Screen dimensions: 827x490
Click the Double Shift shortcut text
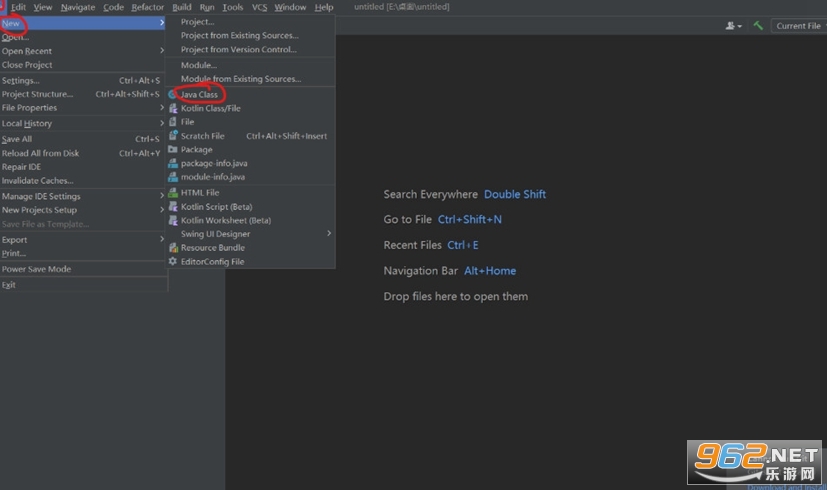coord(515,194)
